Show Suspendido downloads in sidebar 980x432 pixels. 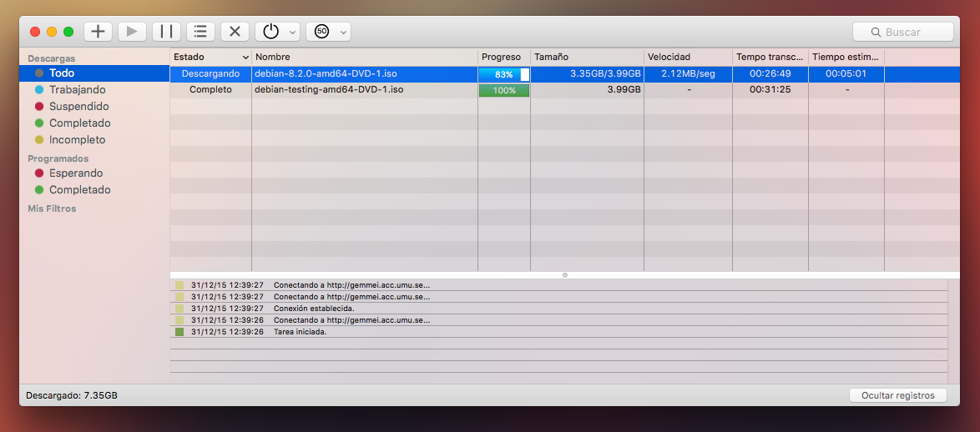(x=78, y=107)
